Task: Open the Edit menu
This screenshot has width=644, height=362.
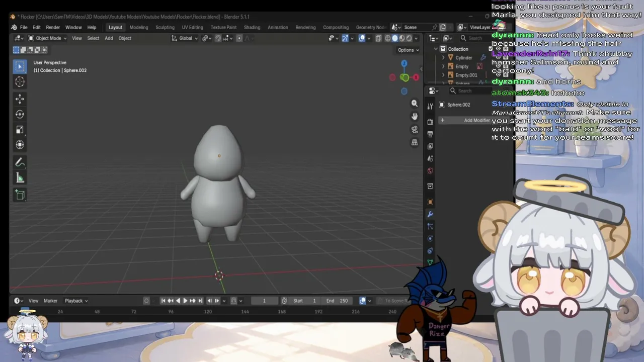Action: 37,27
